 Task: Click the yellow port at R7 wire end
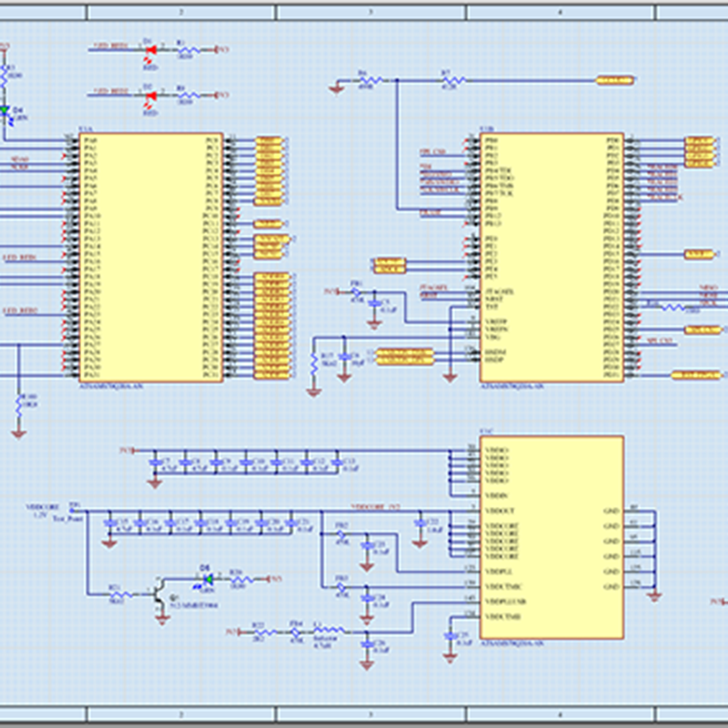click(x=614, y=80)
